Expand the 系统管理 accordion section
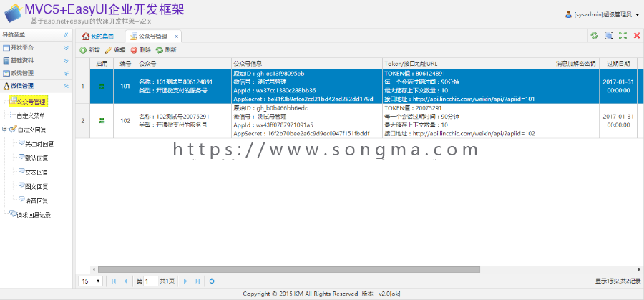Image resolution: width=644 pixels, height=300 pixels. (x=36, y=73)
